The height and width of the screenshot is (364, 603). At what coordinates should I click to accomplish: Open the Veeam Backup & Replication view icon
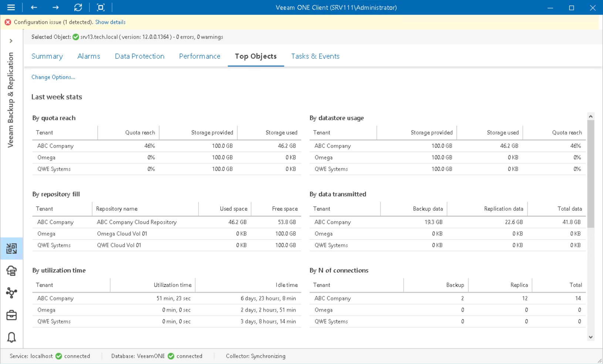point(11,248)
